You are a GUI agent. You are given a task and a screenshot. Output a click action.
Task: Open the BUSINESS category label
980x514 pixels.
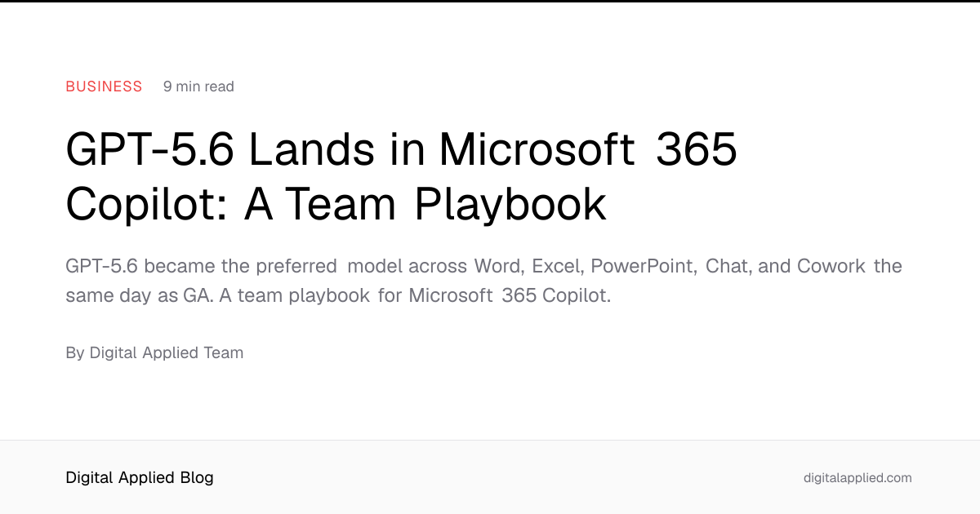[x=104, y=86]
